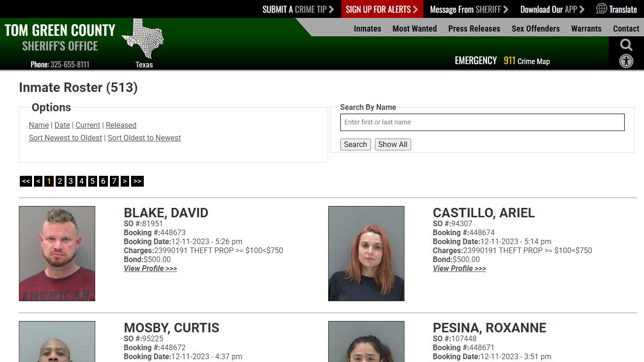View Profile for Blake, David

[150, 269]
